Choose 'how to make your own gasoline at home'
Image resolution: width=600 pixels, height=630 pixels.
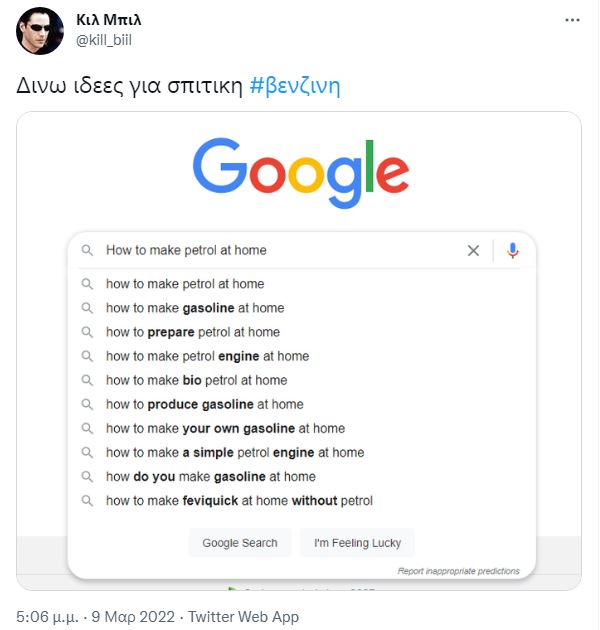(x=225, y=428)
